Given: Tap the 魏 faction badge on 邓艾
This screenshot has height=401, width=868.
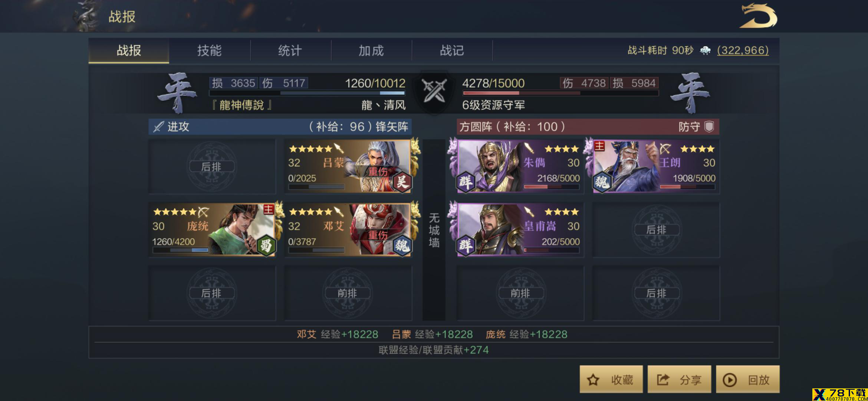Looking at the screenshot, I should click(x=402, y=245).
